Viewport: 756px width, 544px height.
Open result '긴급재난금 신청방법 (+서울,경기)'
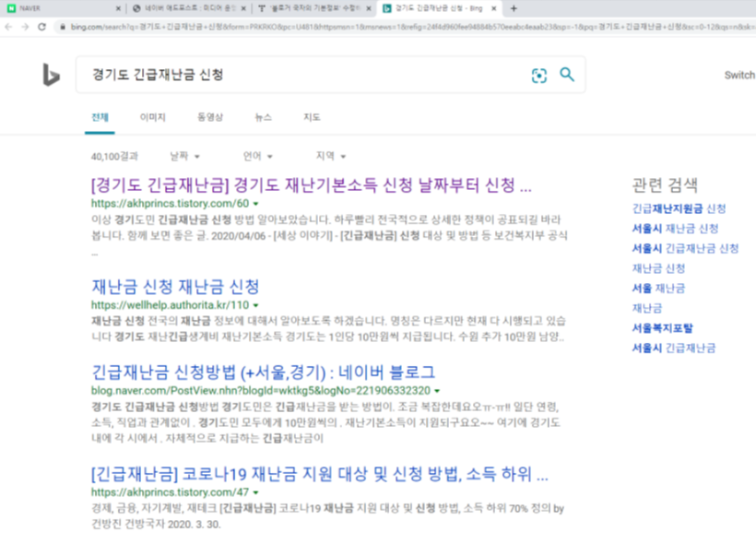[264, 372]
